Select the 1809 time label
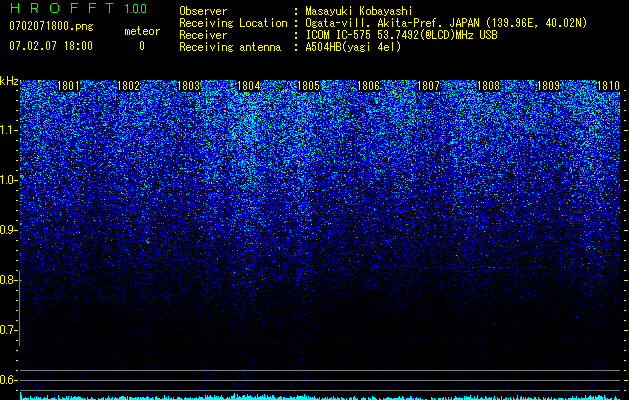The image size is (629, 400). point(548,86)
